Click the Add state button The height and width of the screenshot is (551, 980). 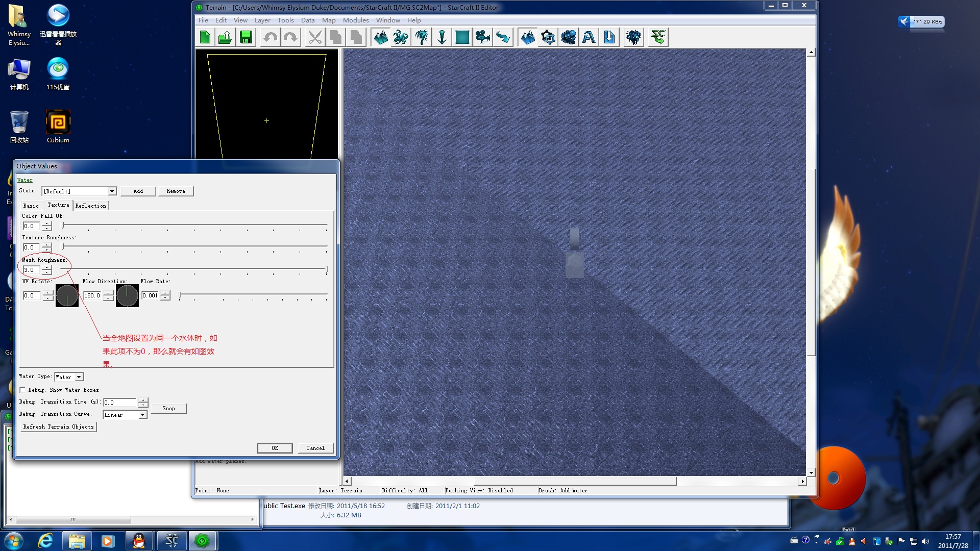pyautogui.click(x=138, y=191)
